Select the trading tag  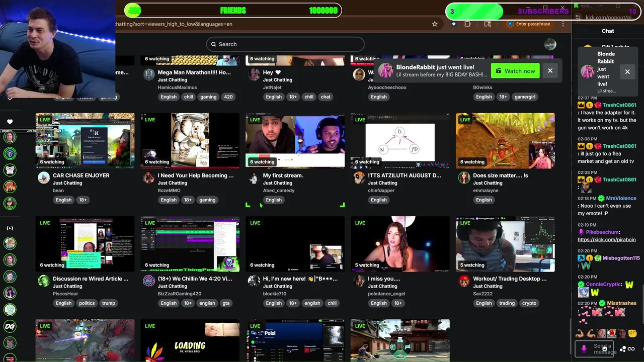pyautogui.click(x=507, y=303)
